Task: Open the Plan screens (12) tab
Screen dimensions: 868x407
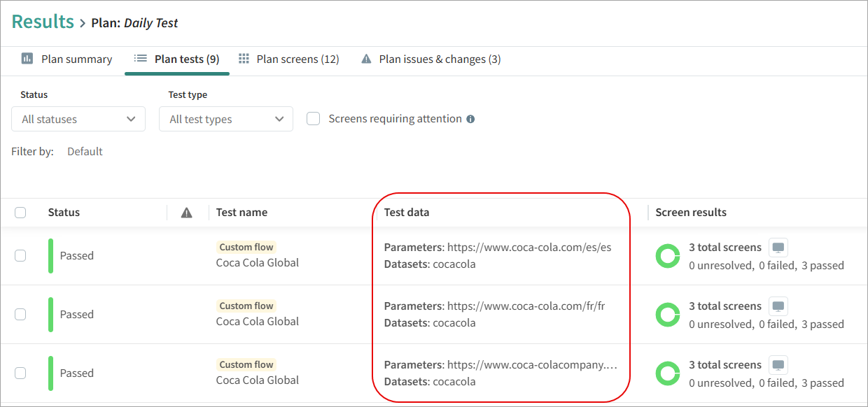Action: (x=289, y=59)
